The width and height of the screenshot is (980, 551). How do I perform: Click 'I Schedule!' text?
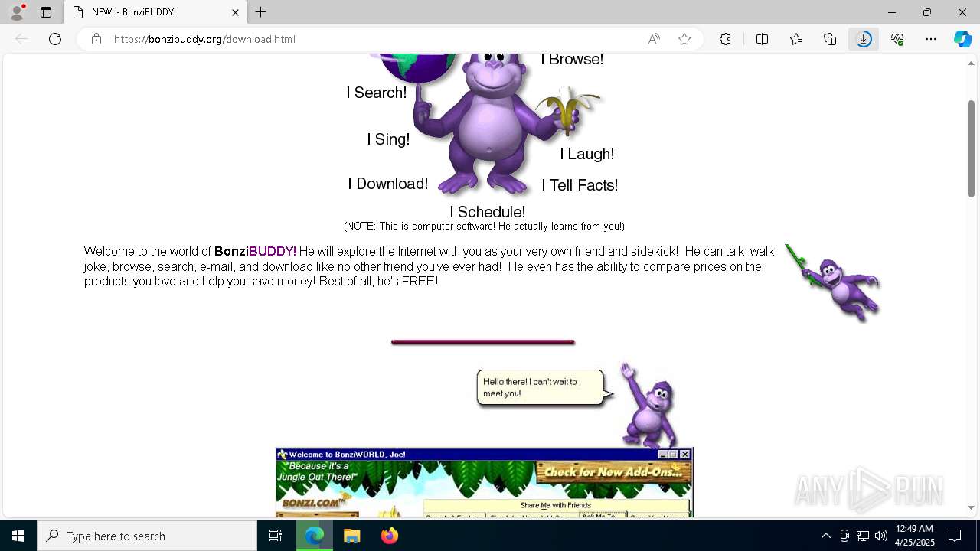[x=488, y=212]
